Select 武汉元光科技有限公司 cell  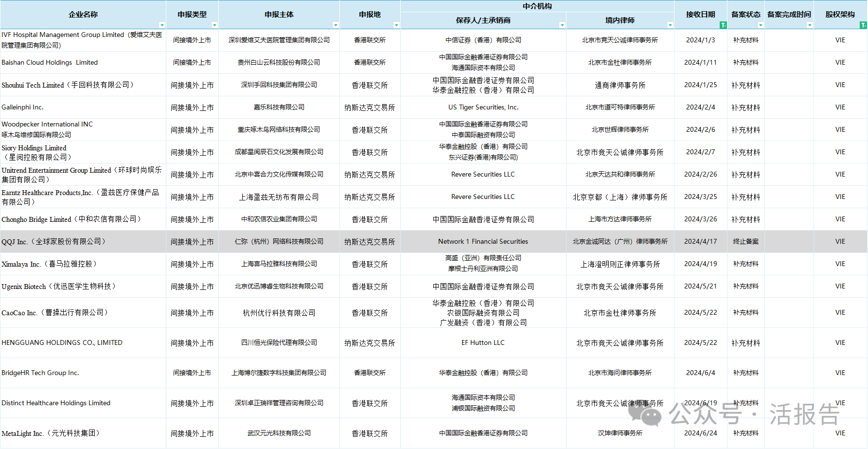pyautogui.click(x=279, y=433)
